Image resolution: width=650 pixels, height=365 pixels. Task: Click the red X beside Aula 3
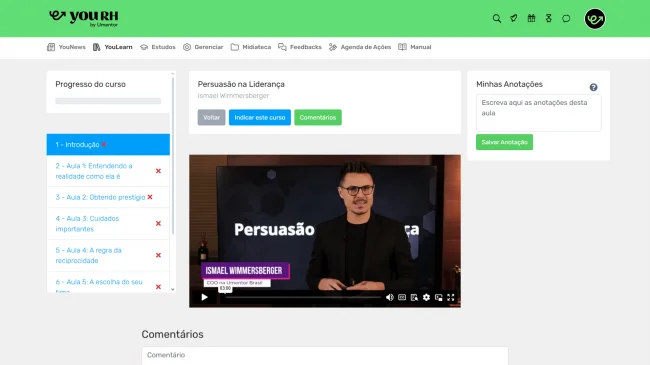pos(158,224)
